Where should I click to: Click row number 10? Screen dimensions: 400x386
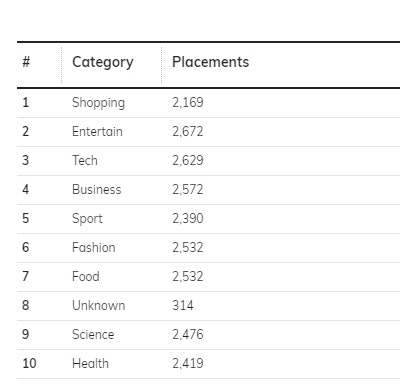pos(29,363)
